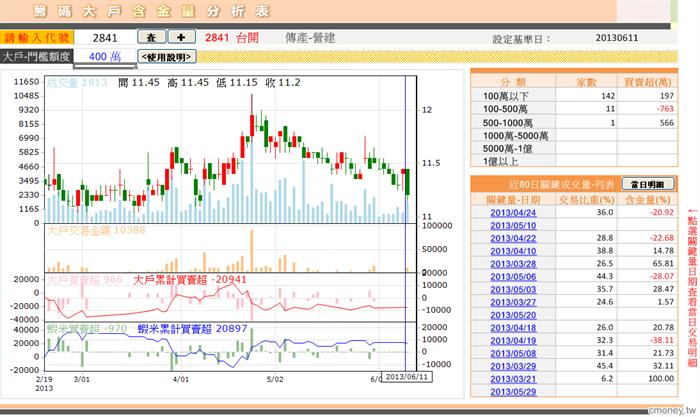Open key date 2013/03/27

[513, 302]
